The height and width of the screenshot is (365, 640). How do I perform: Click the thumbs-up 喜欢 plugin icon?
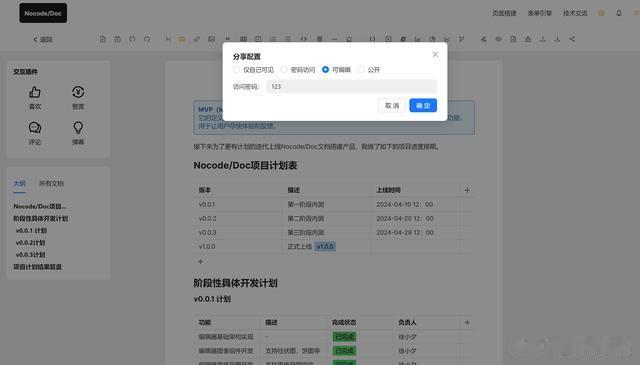(x=35, y=92)
